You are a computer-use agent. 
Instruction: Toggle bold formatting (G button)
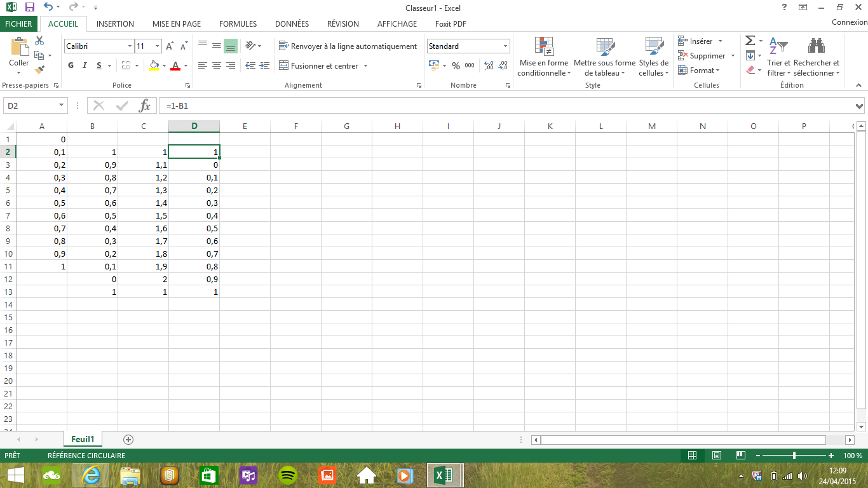tap(71, 65)
